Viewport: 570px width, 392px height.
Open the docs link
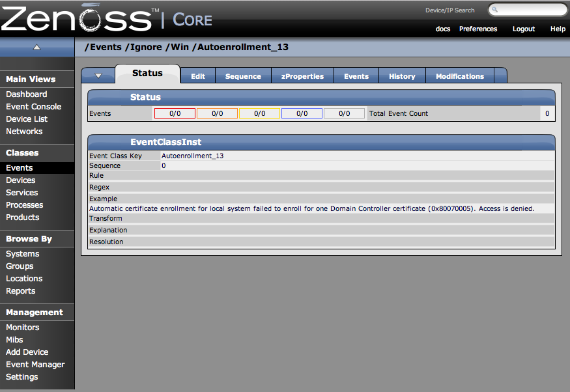pyautogui.click(x=443, y=29)
